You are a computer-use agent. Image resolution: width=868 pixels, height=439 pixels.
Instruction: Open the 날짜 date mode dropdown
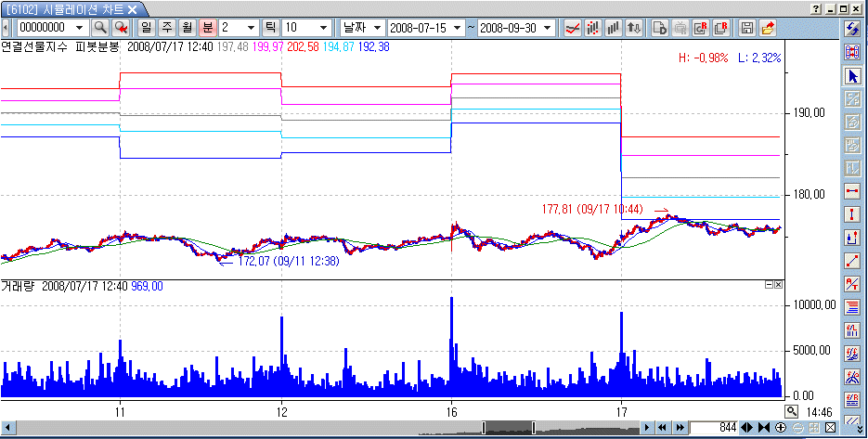pos(377,27)
